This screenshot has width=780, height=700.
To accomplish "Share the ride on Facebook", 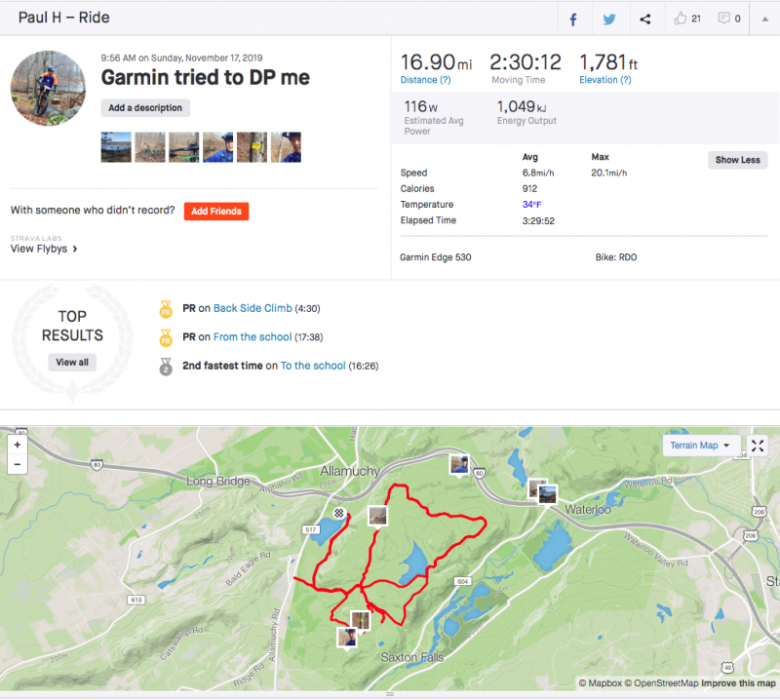I will [573, 19].
